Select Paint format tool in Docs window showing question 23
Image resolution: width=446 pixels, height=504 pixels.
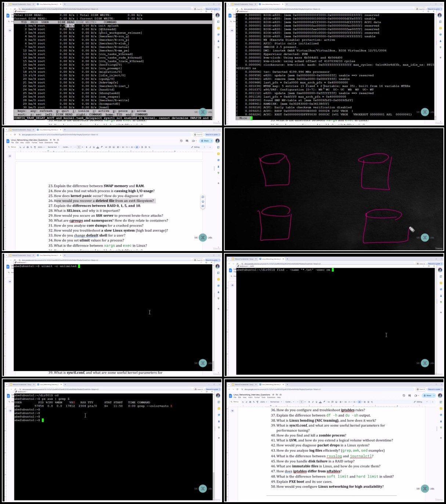[x=35, y=147]
